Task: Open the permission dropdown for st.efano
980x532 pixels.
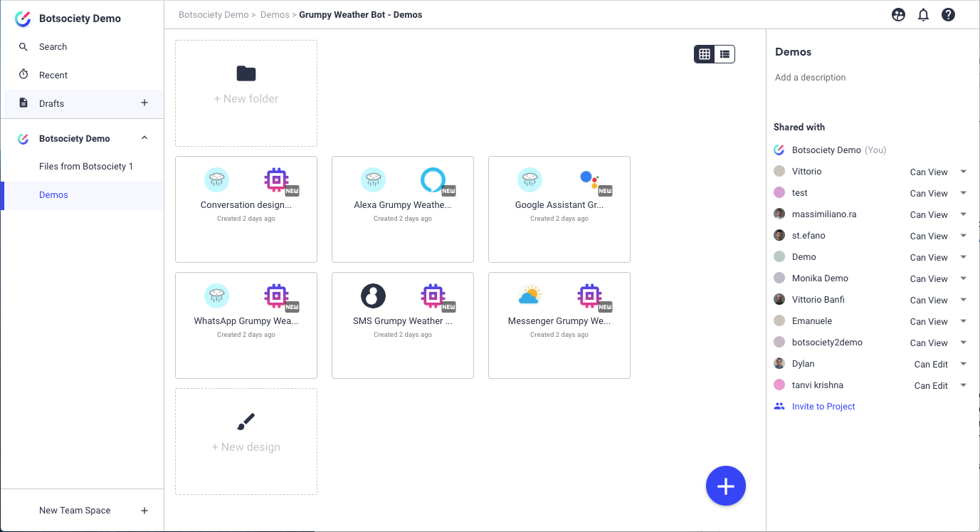Action: pos(963,236)
